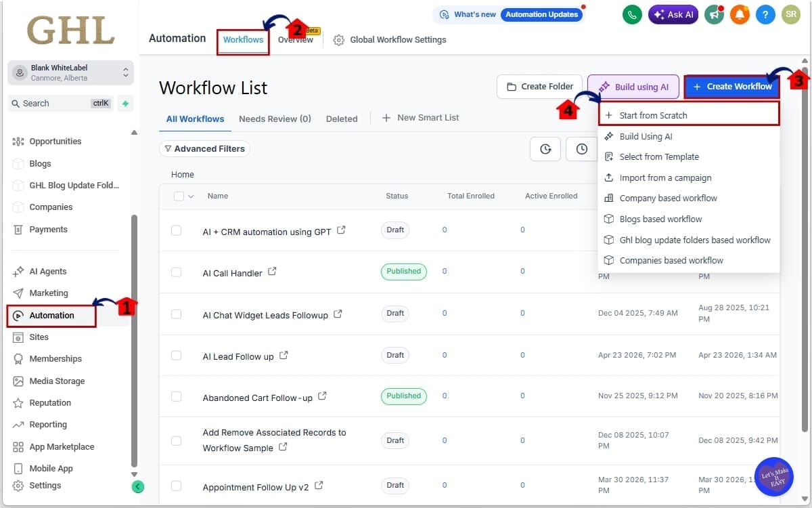The width and height of the screenshot is (812, 508).
Task: Check the Appointment Follow Up v2 row
Action: [x=176, y=486]
